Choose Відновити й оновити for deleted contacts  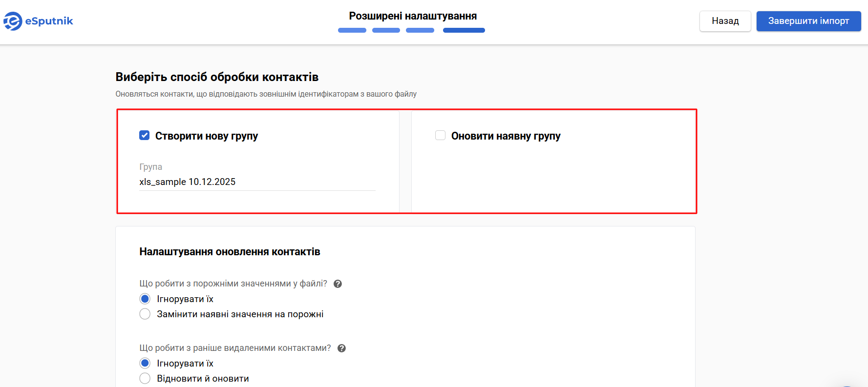click(145, 378)
